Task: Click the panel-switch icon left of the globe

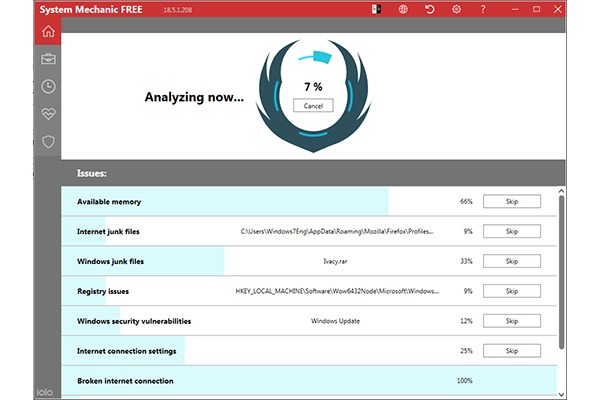Action: [x=376, y=9]
